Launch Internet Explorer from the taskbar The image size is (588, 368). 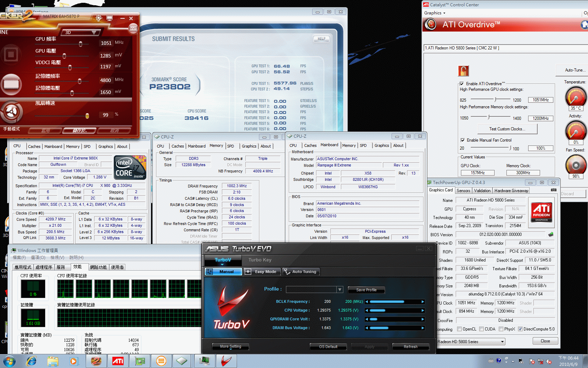click(31, 361)
